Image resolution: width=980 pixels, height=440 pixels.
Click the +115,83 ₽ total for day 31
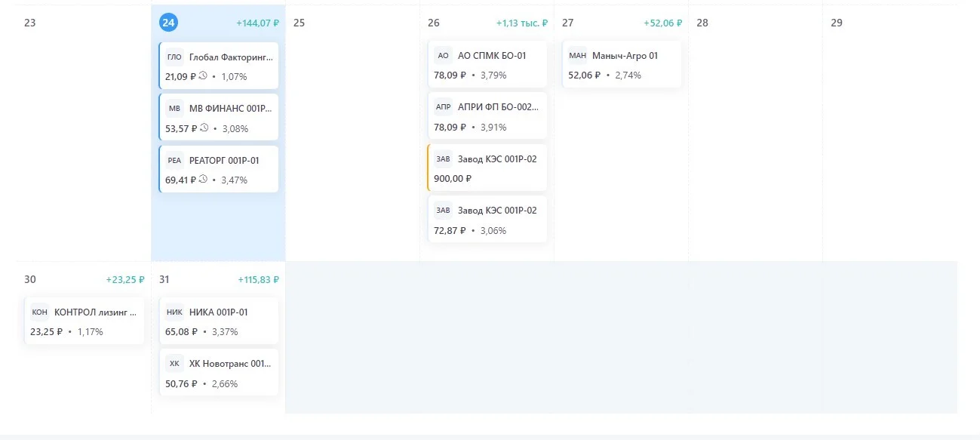259,279
